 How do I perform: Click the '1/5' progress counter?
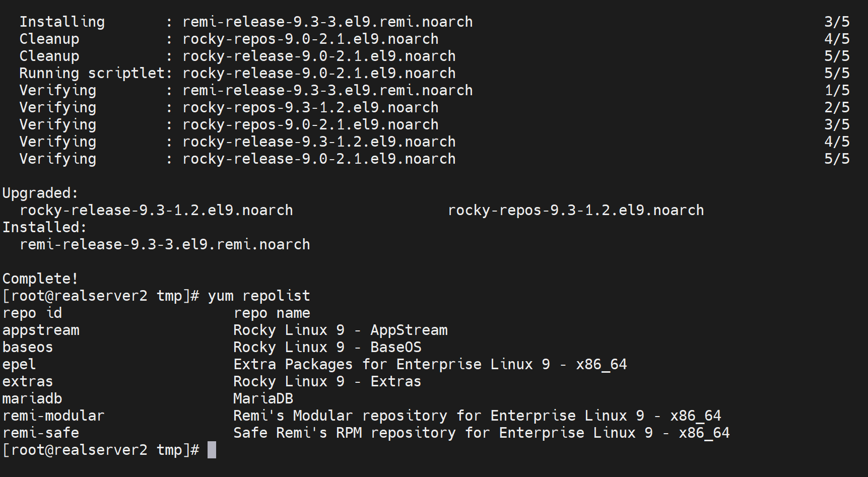836,90
